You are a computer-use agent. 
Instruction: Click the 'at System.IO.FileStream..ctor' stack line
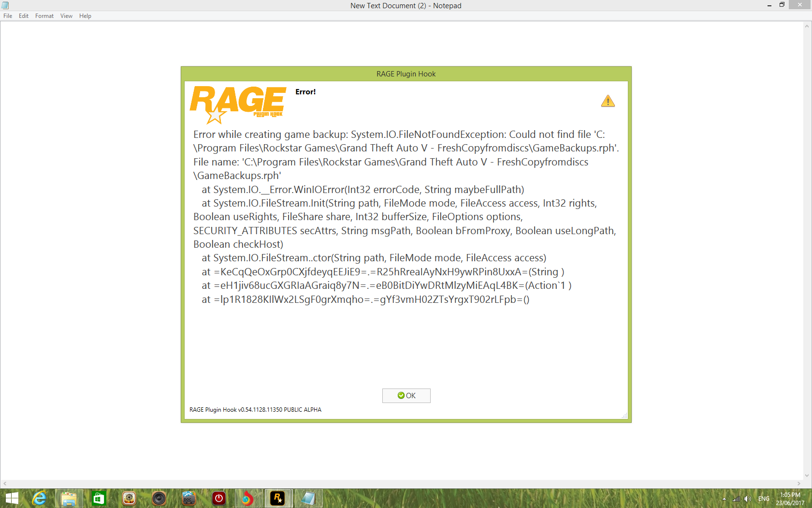tap(374, 258)
